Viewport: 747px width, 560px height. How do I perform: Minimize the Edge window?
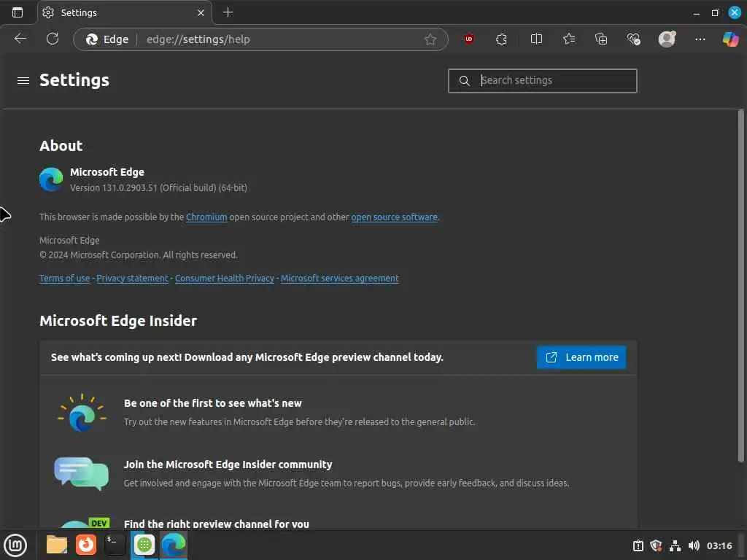tap(697, 13)
